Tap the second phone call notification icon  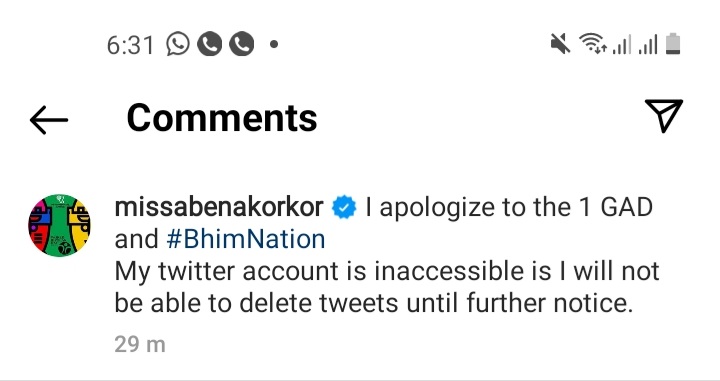click(242, 44)
